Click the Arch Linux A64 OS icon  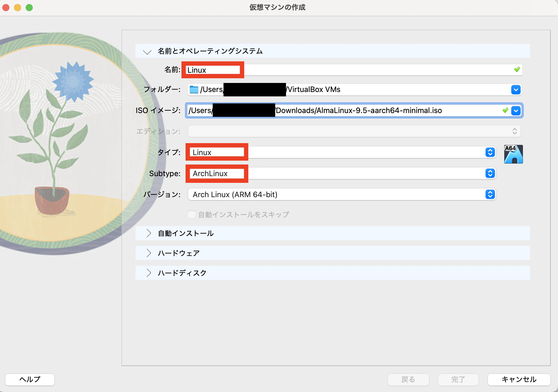click(513, 154)
